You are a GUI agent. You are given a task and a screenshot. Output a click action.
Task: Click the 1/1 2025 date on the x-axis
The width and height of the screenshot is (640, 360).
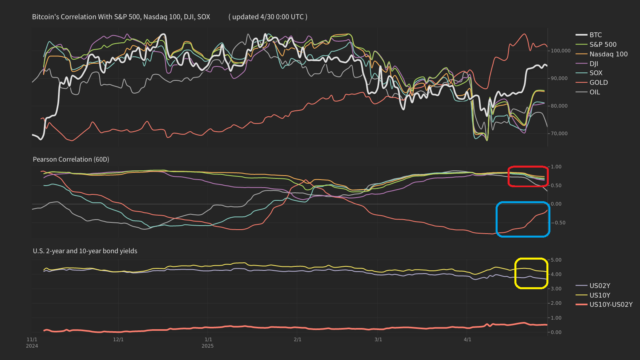coord(208,342)
